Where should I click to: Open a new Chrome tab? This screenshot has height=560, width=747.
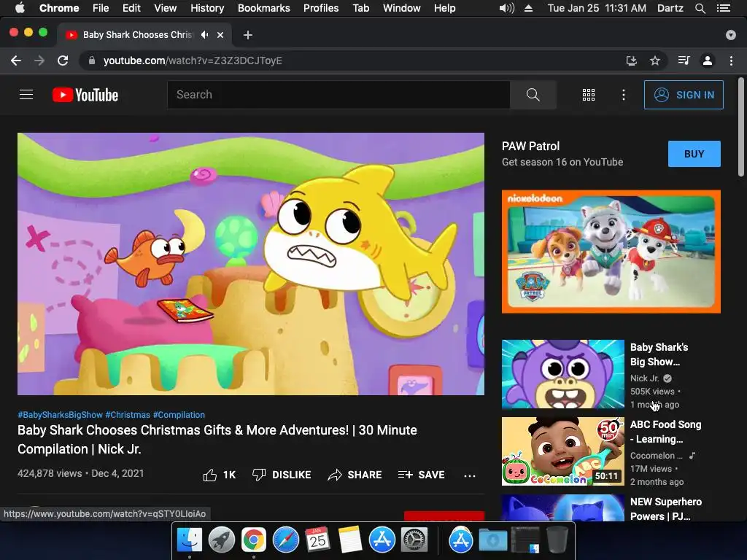(x=248, y=35)
